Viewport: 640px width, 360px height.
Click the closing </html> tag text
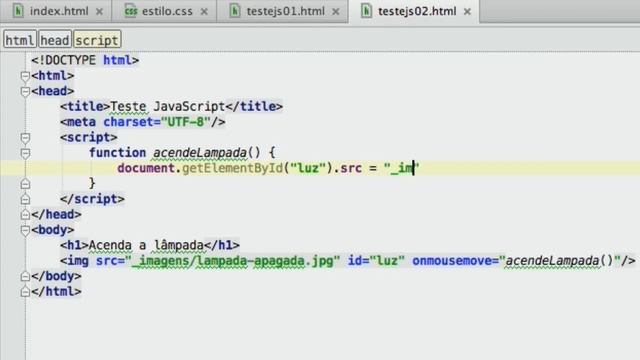[x=56, y=292]
